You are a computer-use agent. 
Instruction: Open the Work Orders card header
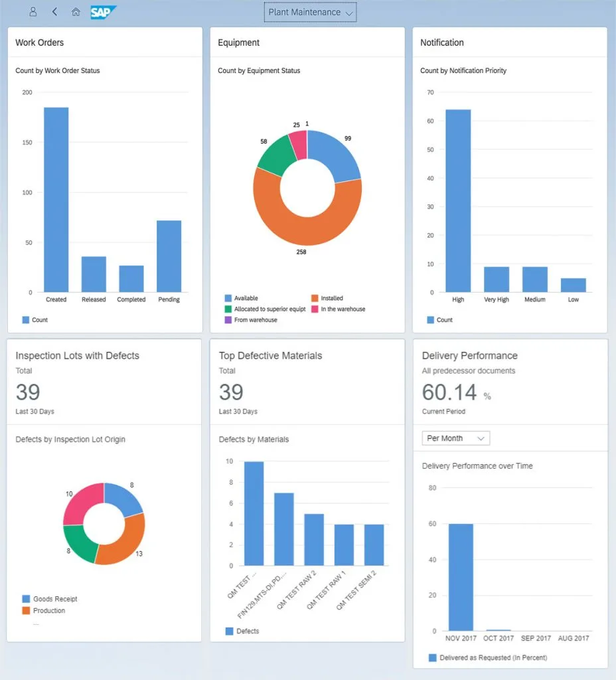(40, 42)
